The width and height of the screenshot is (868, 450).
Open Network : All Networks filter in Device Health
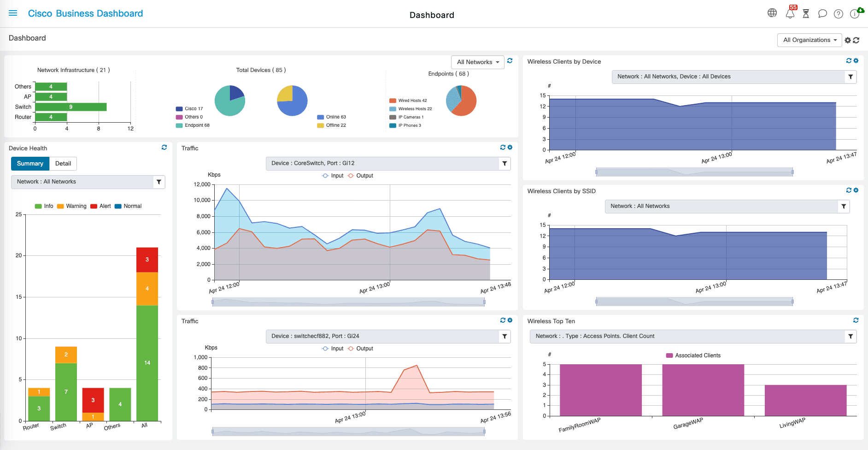point(88,182)
